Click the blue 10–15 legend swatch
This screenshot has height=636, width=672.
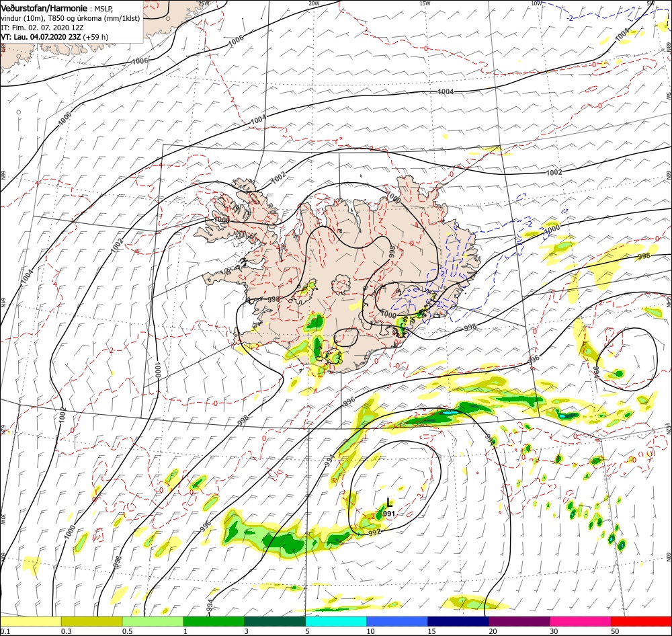click(397, 621)
